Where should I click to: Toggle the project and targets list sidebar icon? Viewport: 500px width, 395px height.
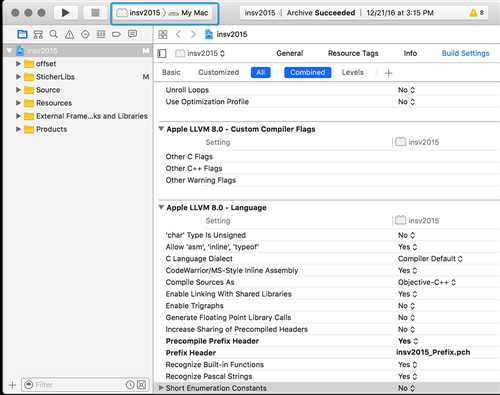coord(162,53)
